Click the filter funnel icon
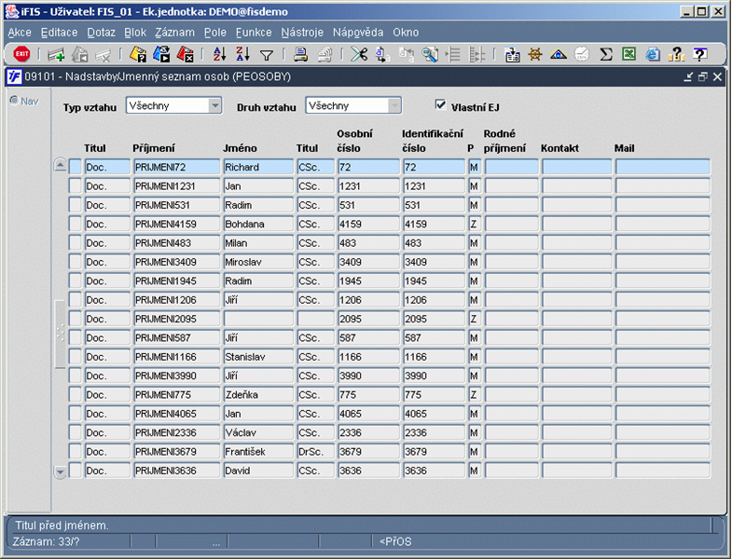The height and width of the screenshot is (560, 732). 267,56
